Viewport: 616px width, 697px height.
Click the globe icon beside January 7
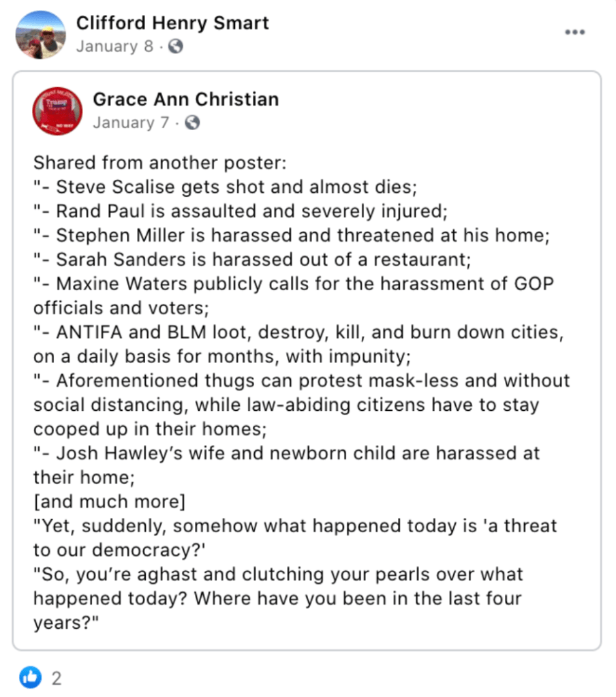(193, 123)
